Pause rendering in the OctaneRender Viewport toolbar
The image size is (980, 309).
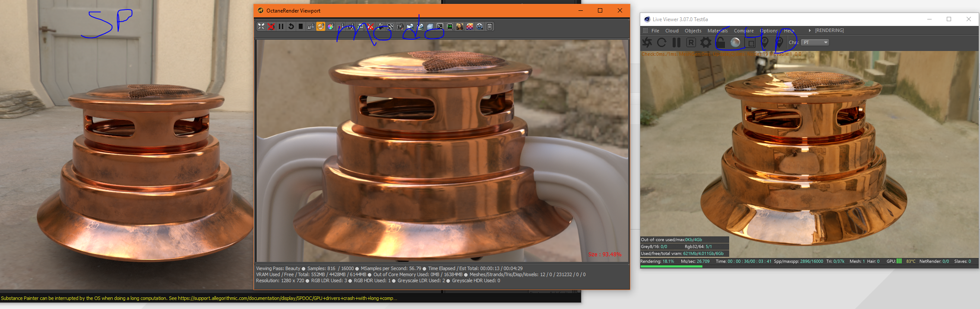pyautogui.click(x=281, y=26)
